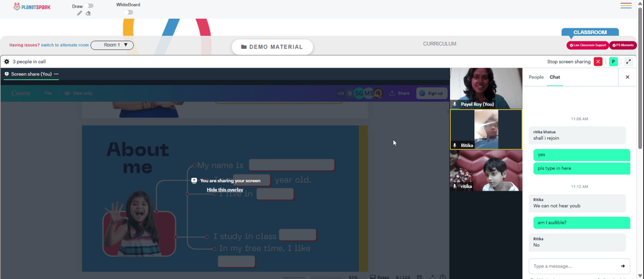644x279 pixels.
Task: Click the green 'yes' chat message
Action: [x=582, y=155]
